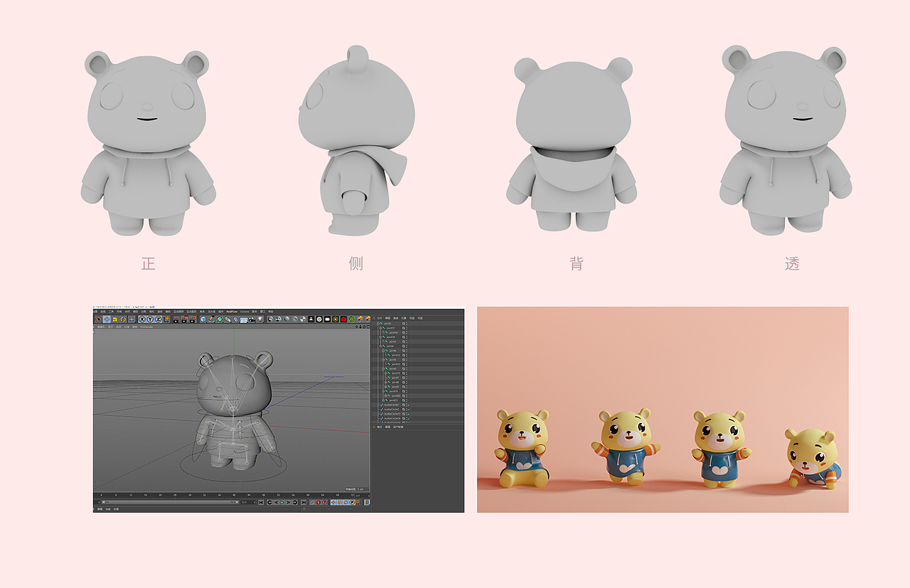
Task: Click the gray back view bear labeled 背
Action: 572,144
